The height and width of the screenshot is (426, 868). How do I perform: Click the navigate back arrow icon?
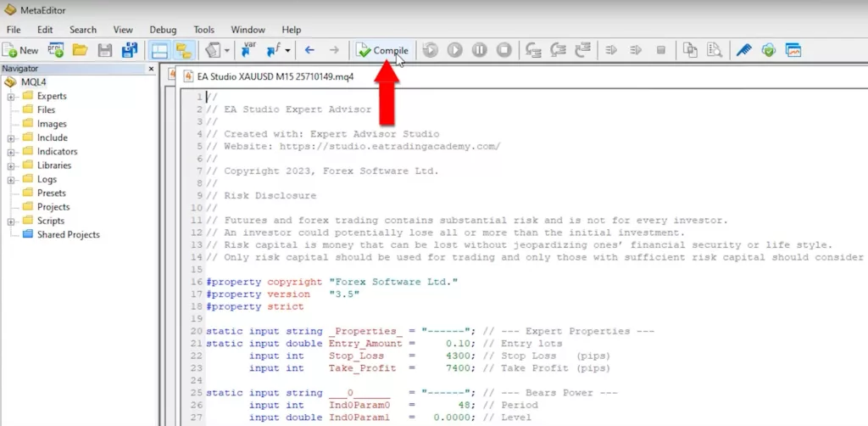click(309, 50)
